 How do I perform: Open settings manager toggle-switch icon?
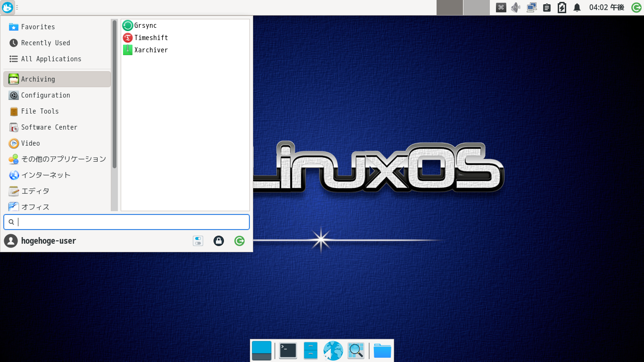[x=198, y=241]
